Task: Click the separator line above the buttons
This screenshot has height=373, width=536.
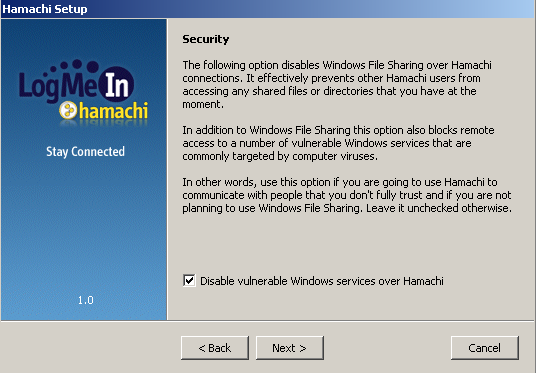Action: (x=267, y=321)
